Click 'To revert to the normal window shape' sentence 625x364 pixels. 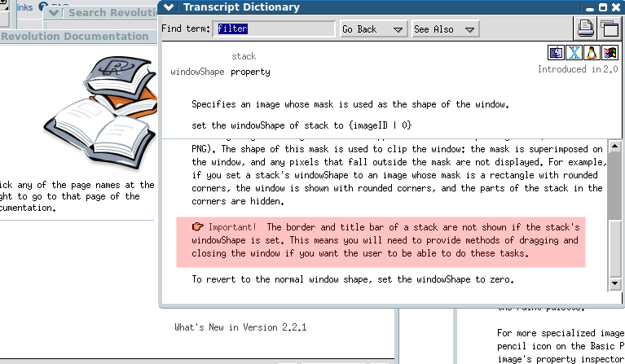pos(352,279)
